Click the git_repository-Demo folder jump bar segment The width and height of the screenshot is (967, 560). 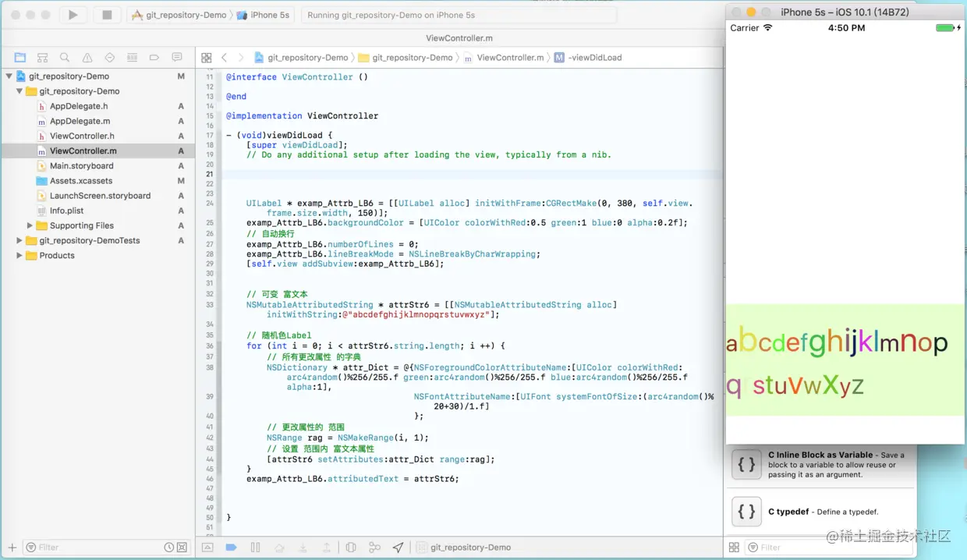[x=406, y=58]
